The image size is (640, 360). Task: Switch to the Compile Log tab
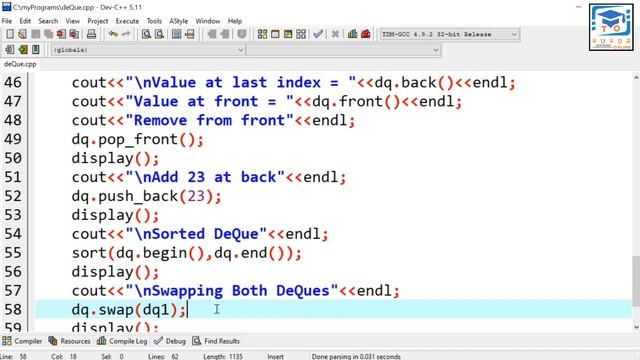122,341
